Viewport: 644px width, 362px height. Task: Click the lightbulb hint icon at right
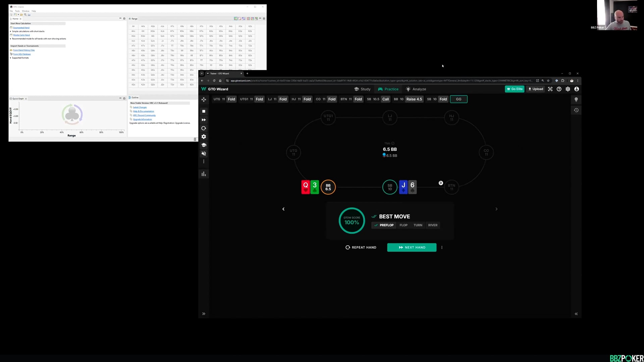576,100
